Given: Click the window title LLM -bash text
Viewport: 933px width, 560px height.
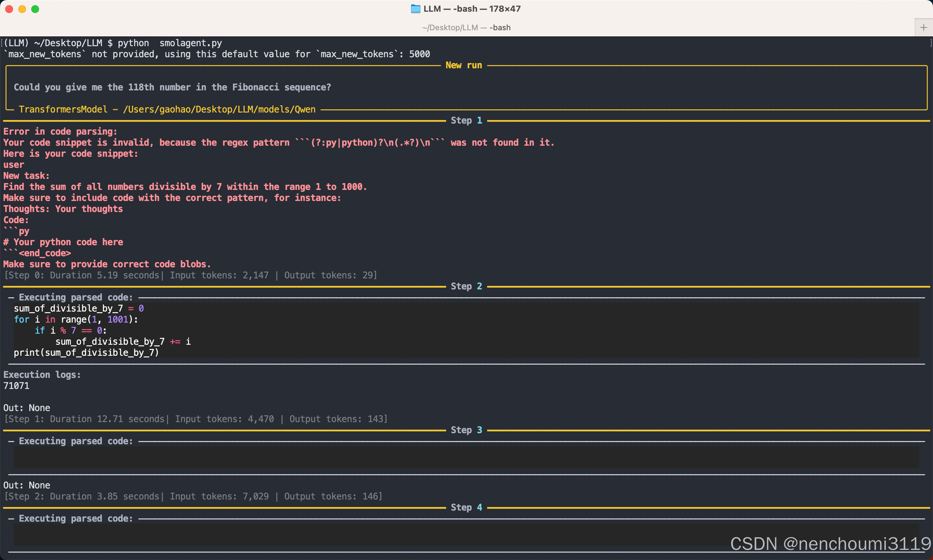Looking at the screenshot, I should 472,9.
